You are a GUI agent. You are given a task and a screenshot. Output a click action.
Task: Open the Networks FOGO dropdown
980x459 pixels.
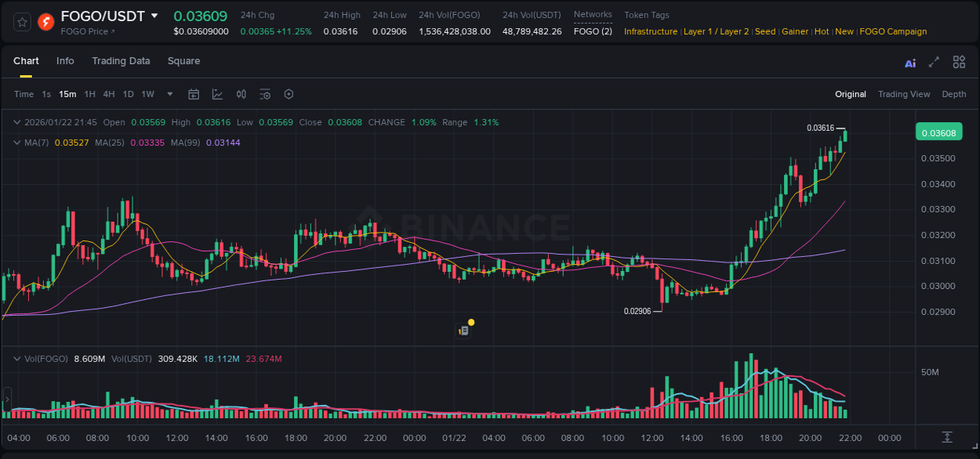(x=593, y=31)
